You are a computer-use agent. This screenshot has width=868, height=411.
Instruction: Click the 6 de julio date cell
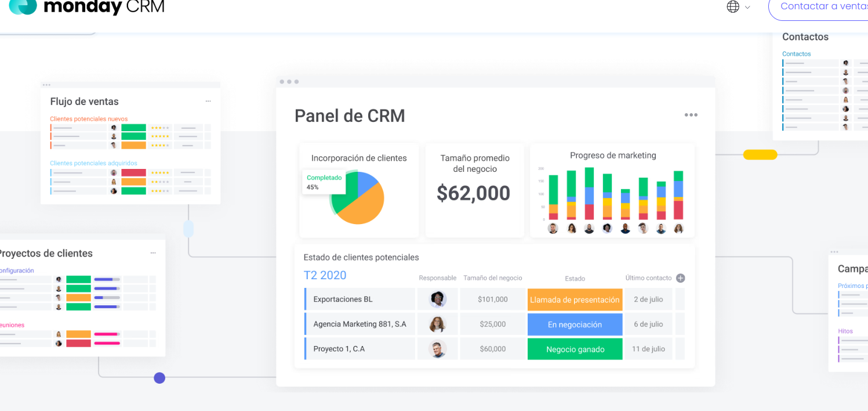pyautogui.click(x=648, y=325)
